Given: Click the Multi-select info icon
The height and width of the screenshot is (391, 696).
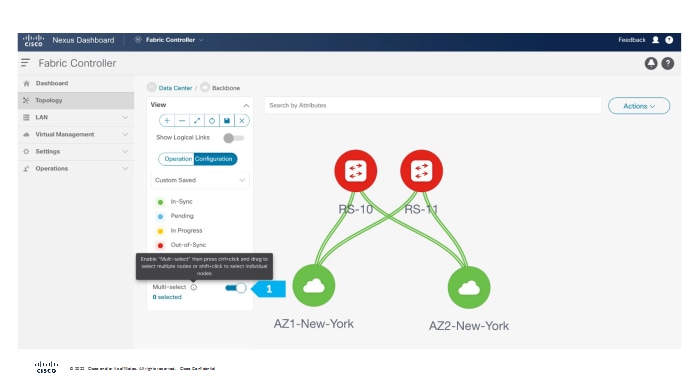Looking at the screenshot, I should (x=194, y=287).
